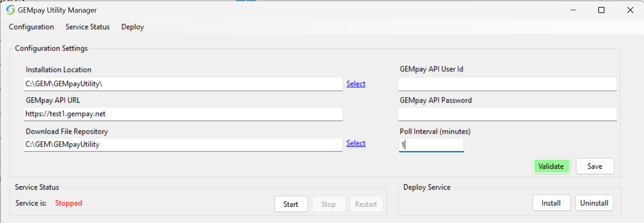Click into the GEMpay API Password field

point(507,114)
